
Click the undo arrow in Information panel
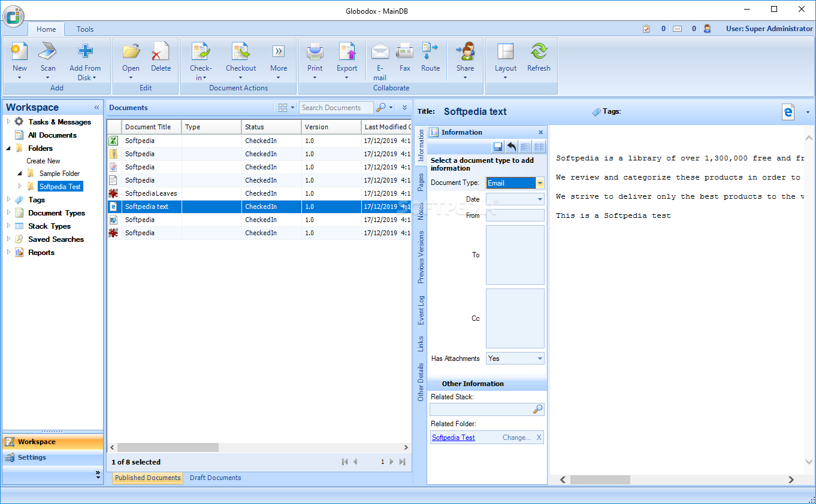511,147
